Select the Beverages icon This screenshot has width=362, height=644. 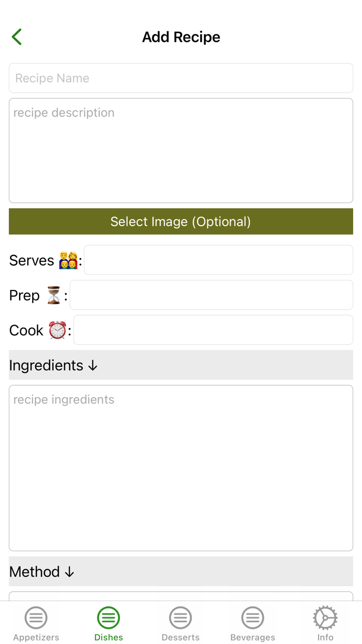pos(252,618)
